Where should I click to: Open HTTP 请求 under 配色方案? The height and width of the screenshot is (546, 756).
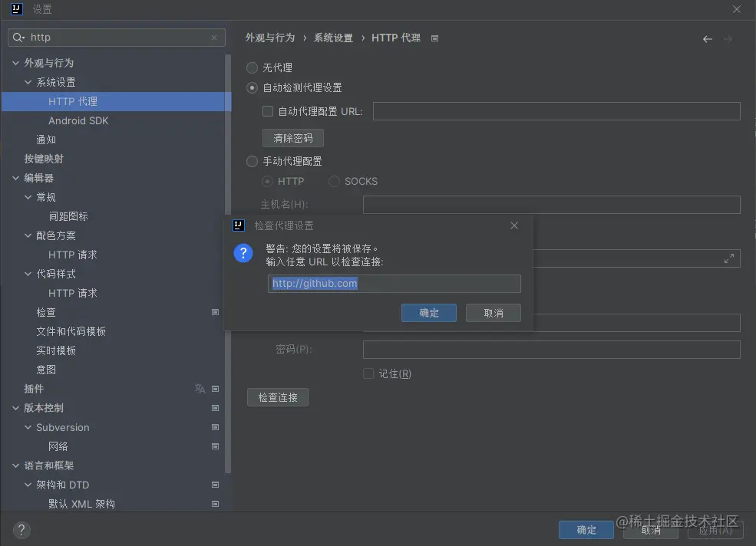(x=73, y=255)
